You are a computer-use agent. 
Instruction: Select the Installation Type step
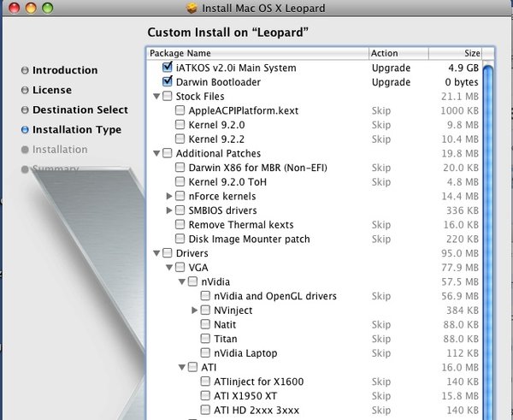point(71,130)
